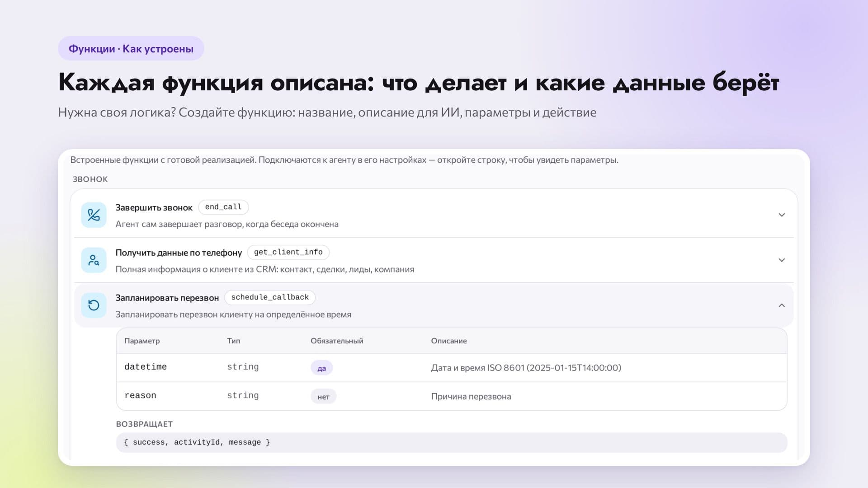Click the Тип column header

coord(233,341)
